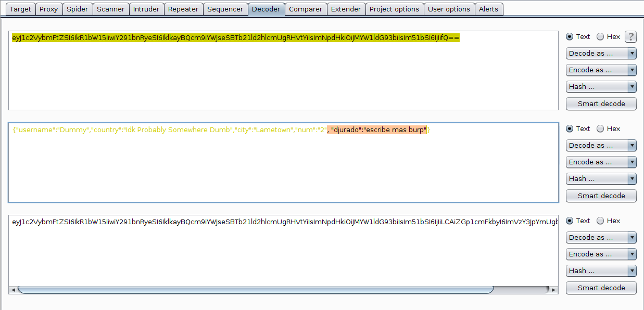The width and height of the screenshot is (644, 310).
Task: Open second row's 'Encode as ...' dropdown
Action: (601, 162)
